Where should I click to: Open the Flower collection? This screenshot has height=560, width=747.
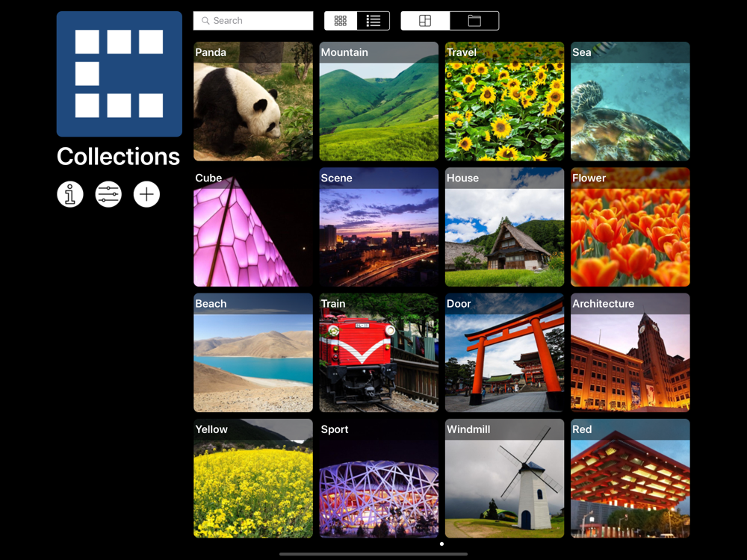[630, 227]
